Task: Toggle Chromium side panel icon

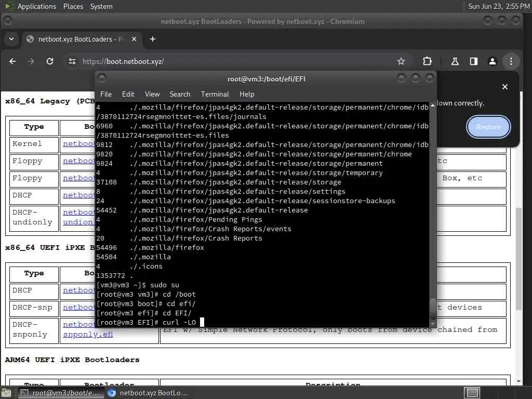Action: (x=474, y=61)
